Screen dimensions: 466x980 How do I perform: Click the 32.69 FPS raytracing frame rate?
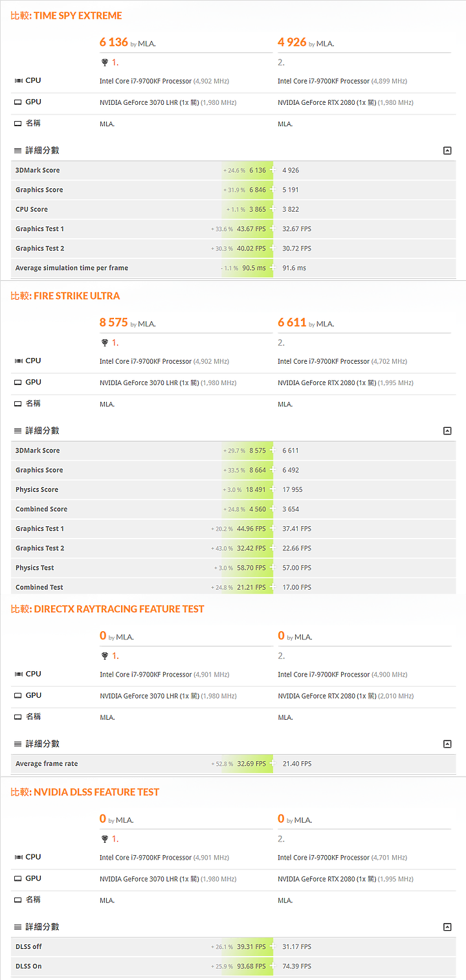click(251, 764)
